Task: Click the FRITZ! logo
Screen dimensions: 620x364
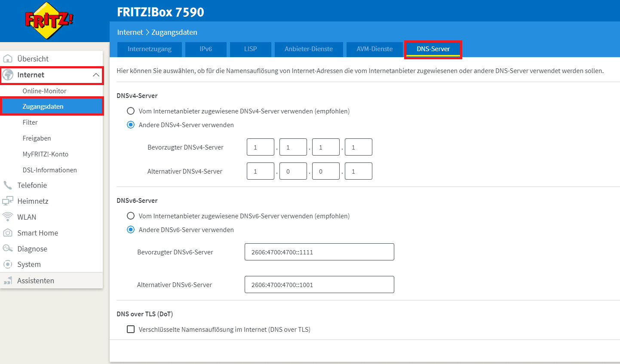Action: point(49,21)
